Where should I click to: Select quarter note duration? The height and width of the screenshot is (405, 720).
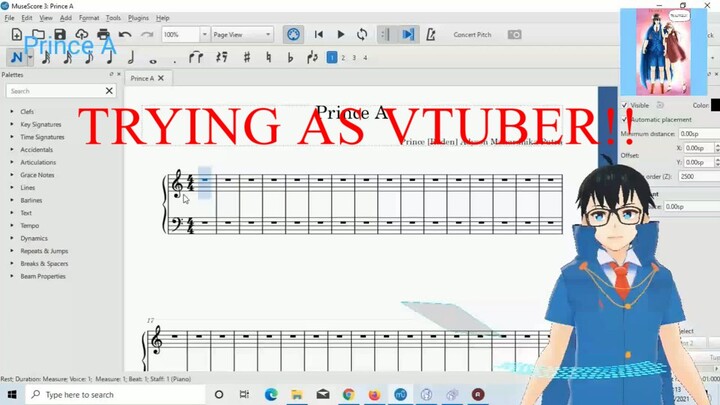point(110,57)
